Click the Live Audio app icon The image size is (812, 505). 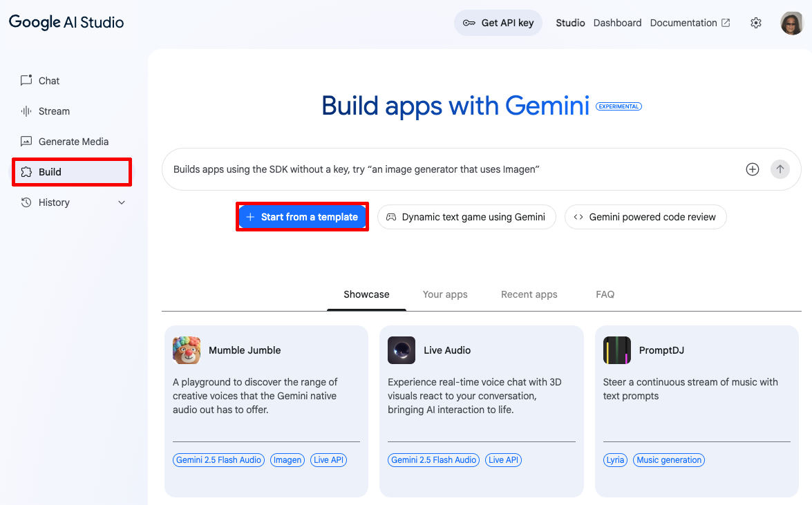(402, 350)
